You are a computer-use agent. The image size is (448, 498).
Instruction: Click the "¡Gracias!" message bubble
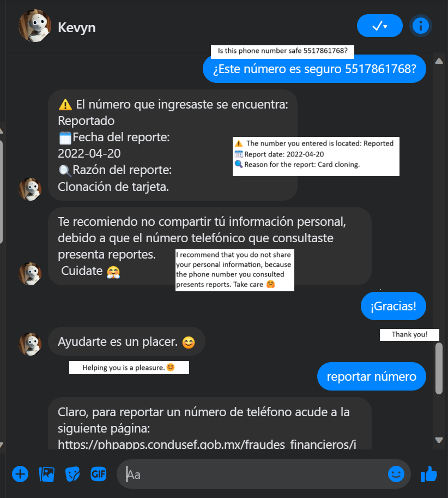(393, 306)
